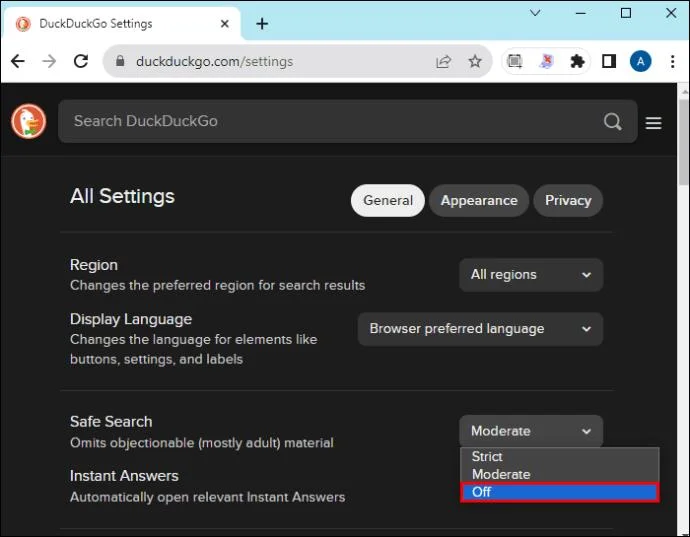This screenshot has height=537, width=690.
Task: Switch to the General settings tab
Action: 388,201
